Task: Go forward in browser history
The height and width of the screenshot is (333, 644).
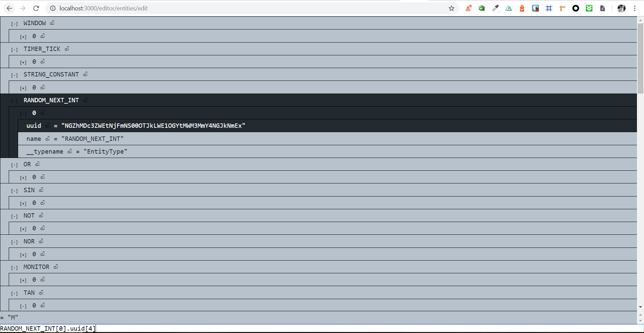Action: (x=23, y=8)
